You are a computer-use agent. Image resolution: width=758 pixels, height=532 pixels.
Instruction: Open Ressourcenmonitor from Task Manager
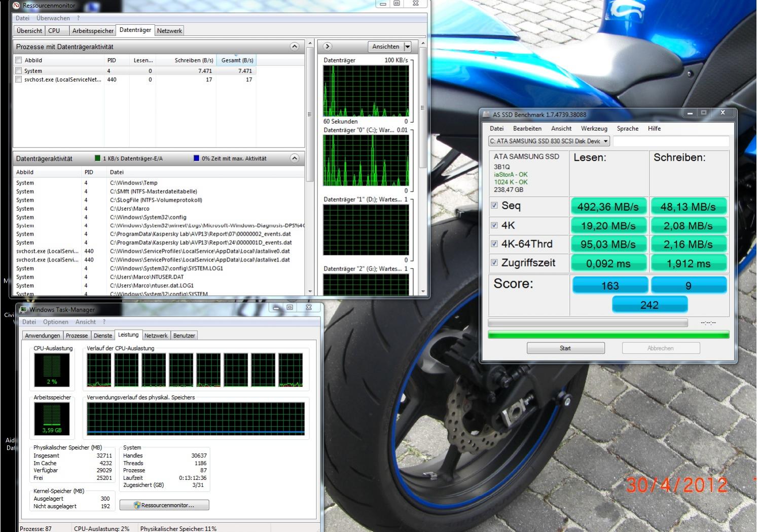pos(164,505)
